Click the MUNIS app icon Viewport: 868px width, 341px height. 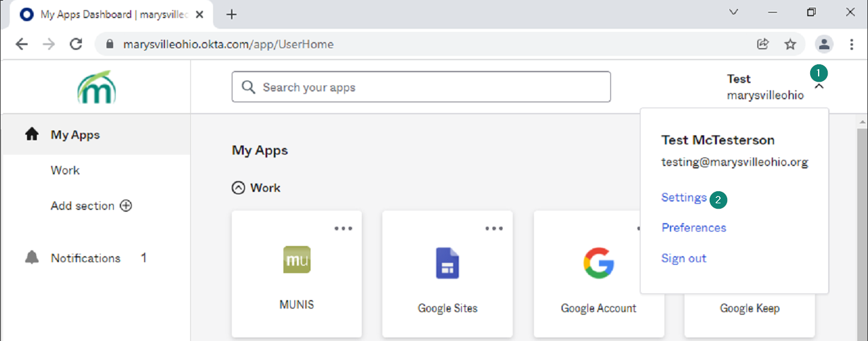click(x=297, y=260)
